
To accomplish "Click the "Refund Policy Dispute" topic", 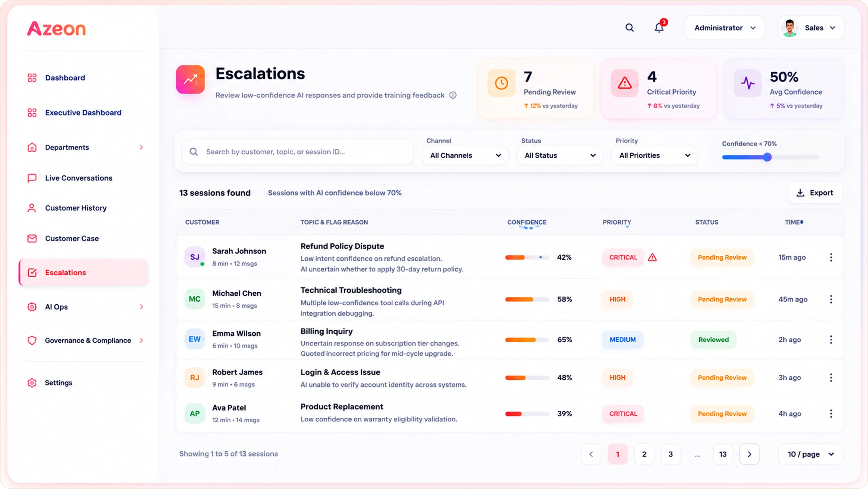I will click(342, 246).
